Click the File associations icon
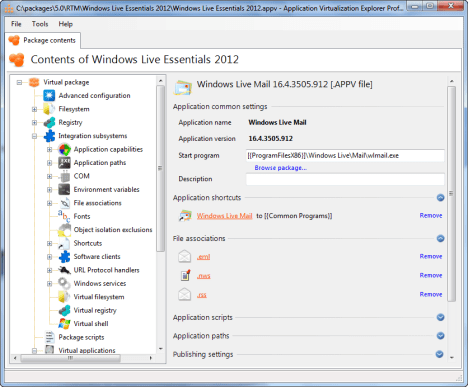Image resolution: width=468 pixels, height=387 pixels. click(x=64, y=203)
